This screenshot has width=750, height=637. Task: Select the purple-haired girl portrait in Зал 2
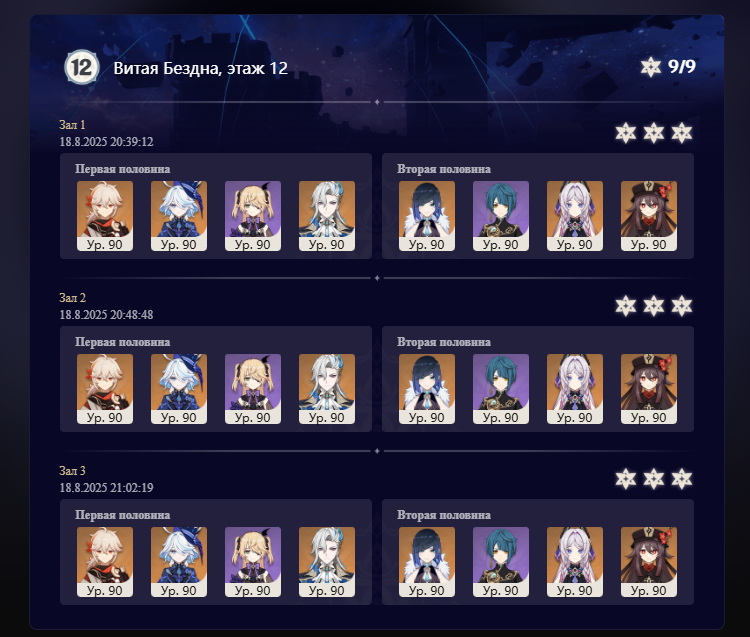pyautogui.click(x=574, y=389)
